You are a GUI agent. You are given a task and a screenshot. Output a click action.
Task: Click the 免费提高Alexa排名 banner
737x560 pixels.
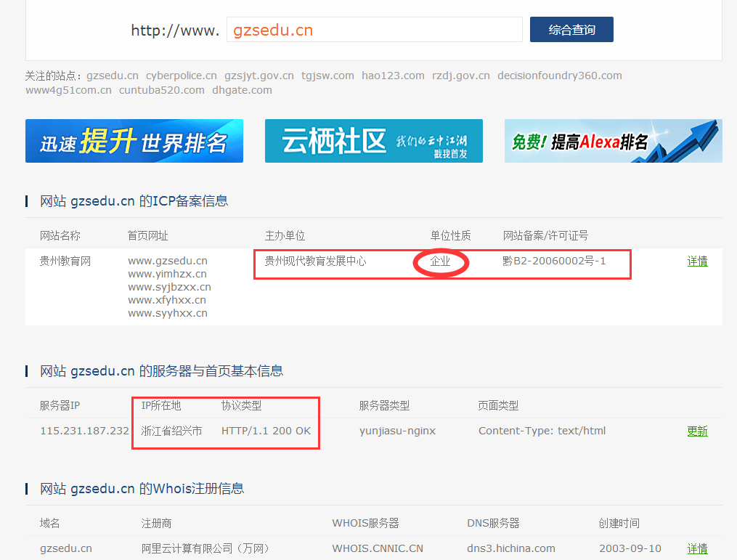[613, 141]
